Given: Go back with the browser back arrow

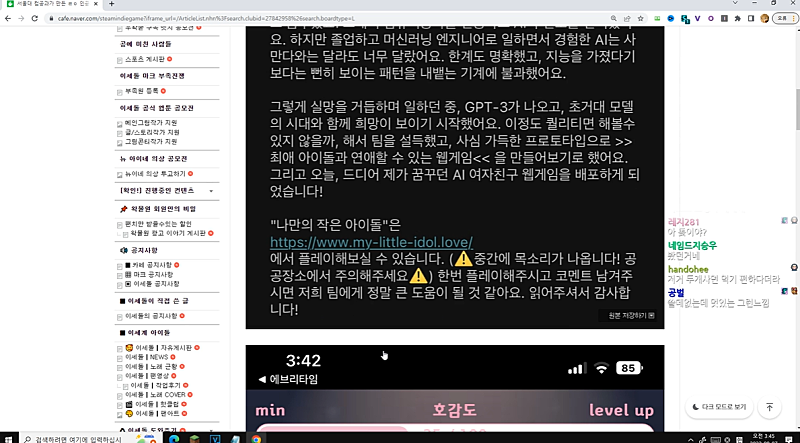Looking at the screenshot, I should coord(8,18).
